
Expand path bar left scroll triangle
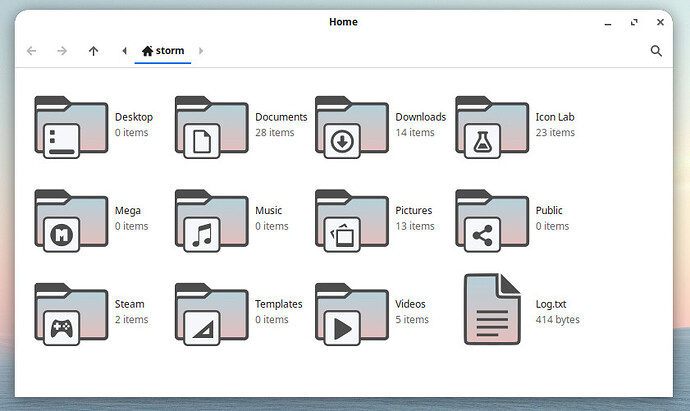124,51
